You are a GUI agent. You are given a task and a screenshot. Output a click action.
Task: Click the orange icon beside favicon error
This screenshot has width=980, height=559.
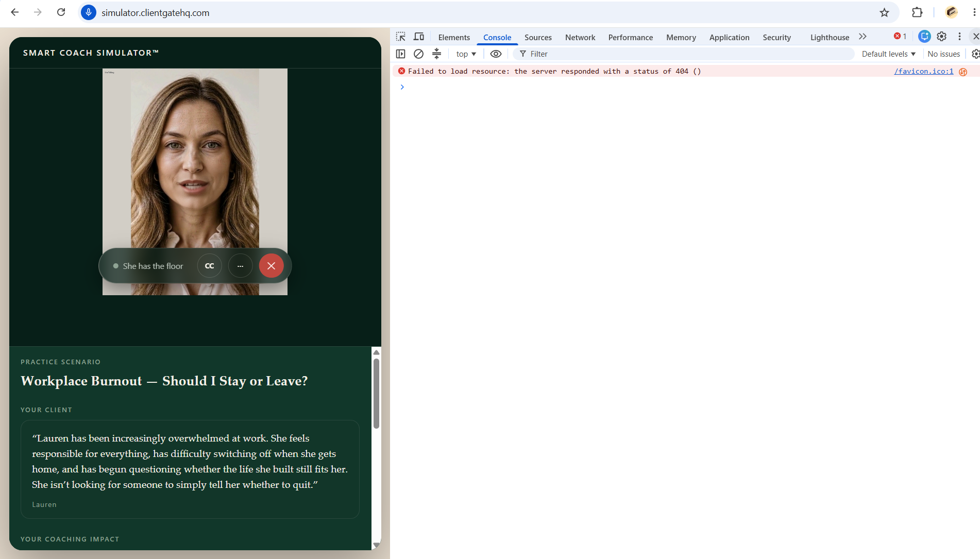pos(963,72)
